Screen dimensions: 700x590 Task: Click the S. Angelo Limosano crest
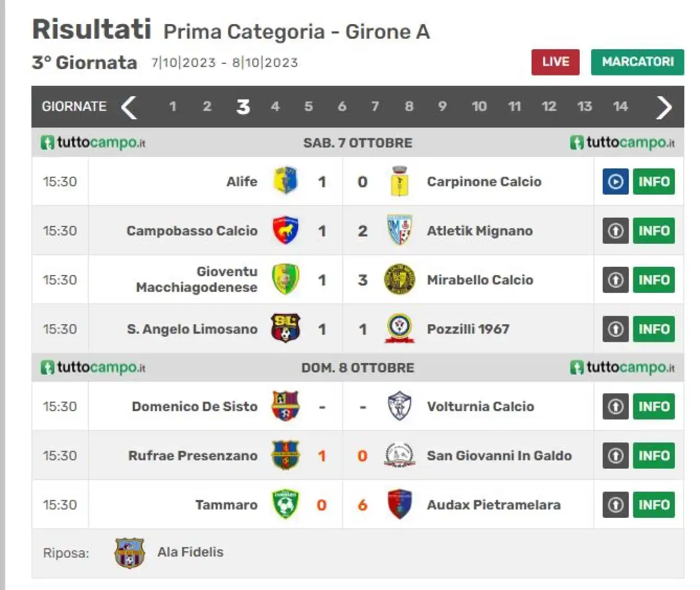pyautogui.click(x=285, y=329)
